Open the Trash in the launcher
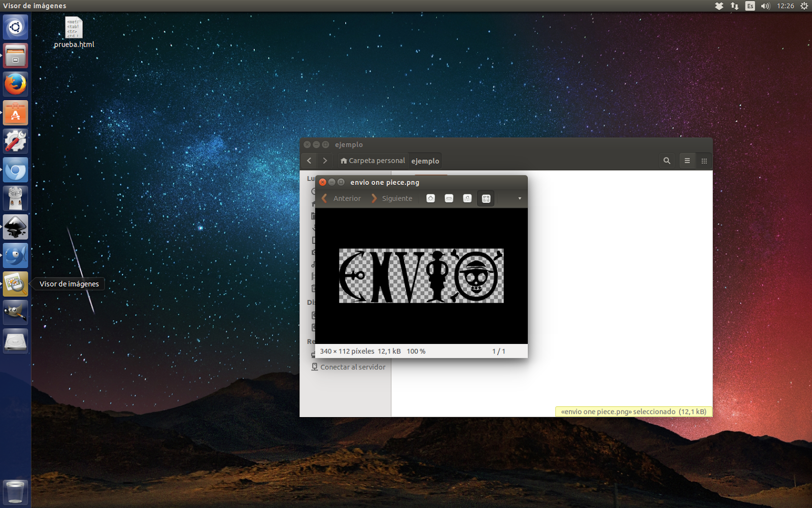Screen dimensions: 812x508 click(x=16, y=492)
